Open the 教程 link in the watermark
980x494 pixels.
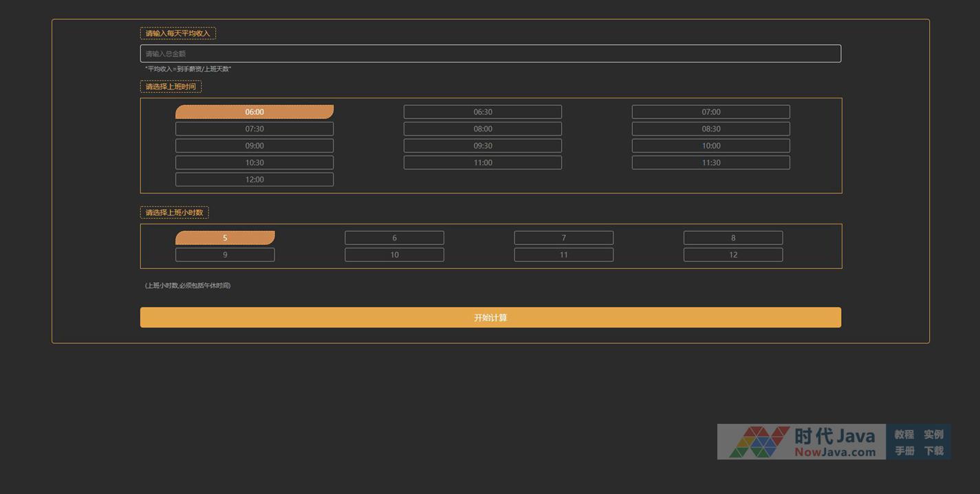coord(904,434)
